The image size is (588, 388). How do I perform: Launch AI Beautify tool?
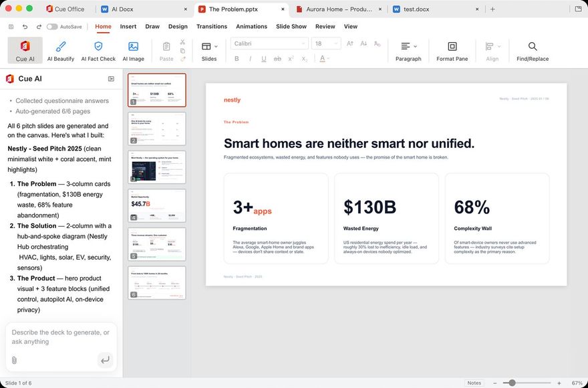61,50
